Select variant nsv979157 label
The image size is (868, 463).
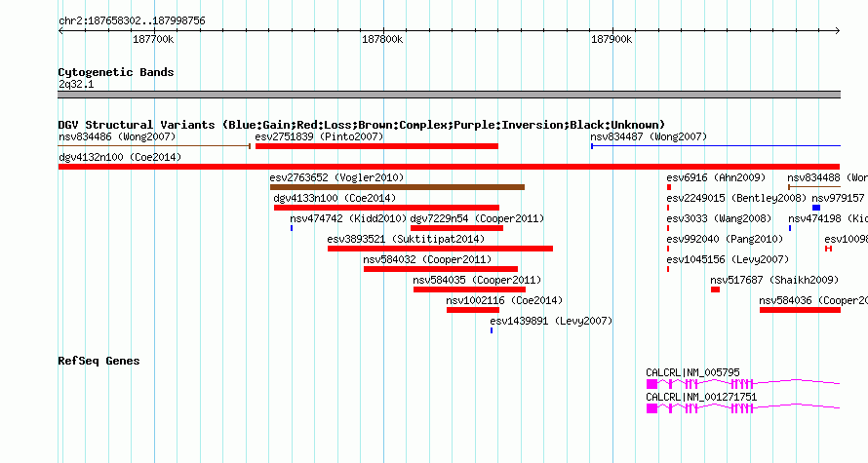(x=838, y=198)
